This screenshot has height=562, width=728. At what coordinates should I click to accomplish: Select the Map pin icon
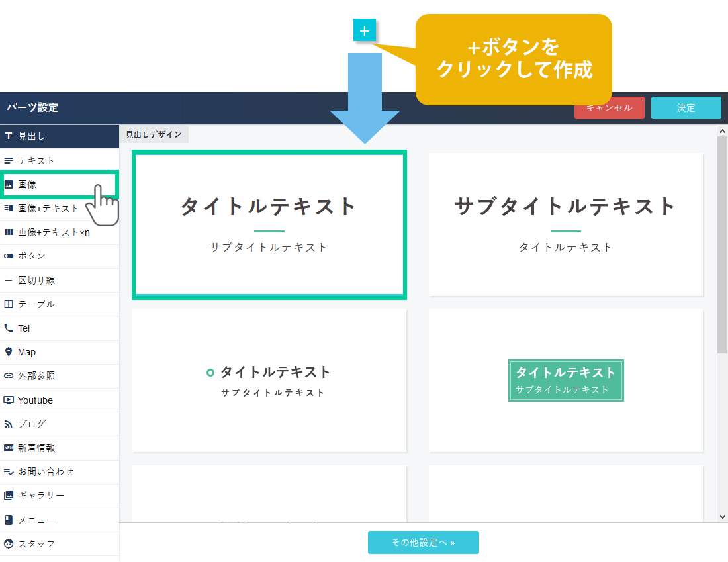coord(9,352)
